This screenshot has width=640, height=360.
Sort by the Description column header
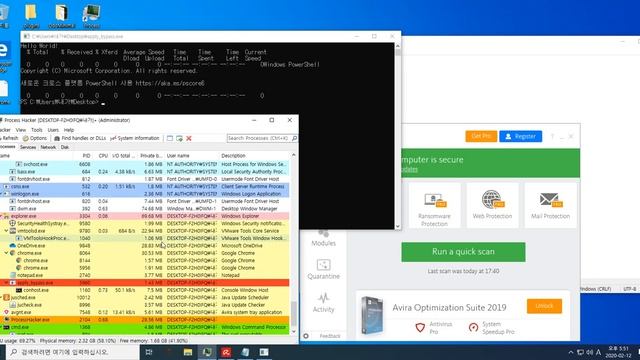click(x=233, y=156)
